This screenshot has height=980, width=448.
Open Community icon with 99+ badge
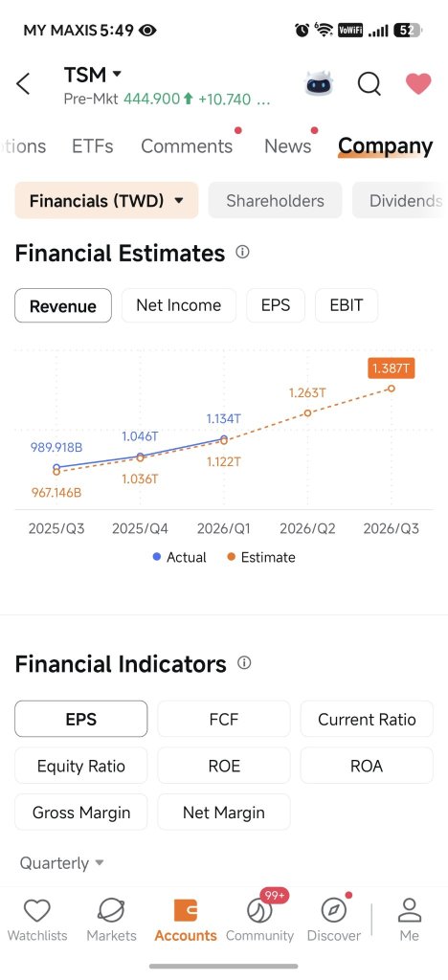[259, 920]
